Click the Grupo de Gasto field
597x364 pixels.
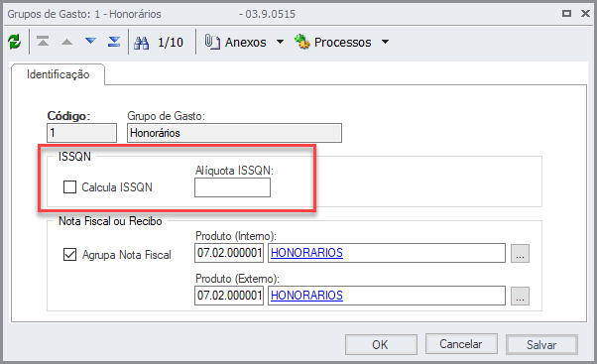coord(234,133)
